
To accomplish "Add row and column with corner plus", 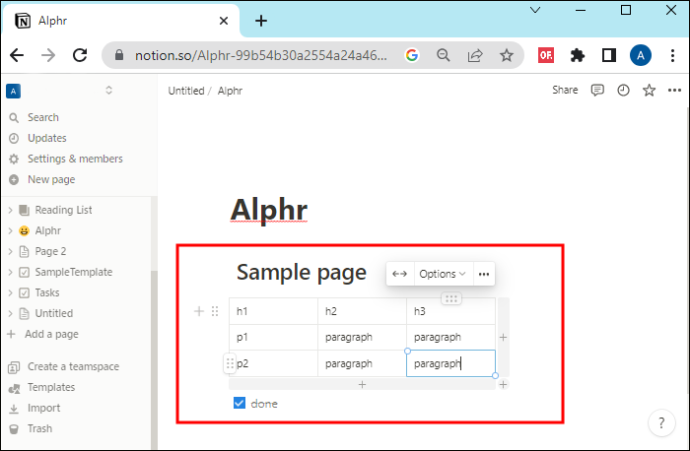I will pyautogui.click(x=503, y=385).
